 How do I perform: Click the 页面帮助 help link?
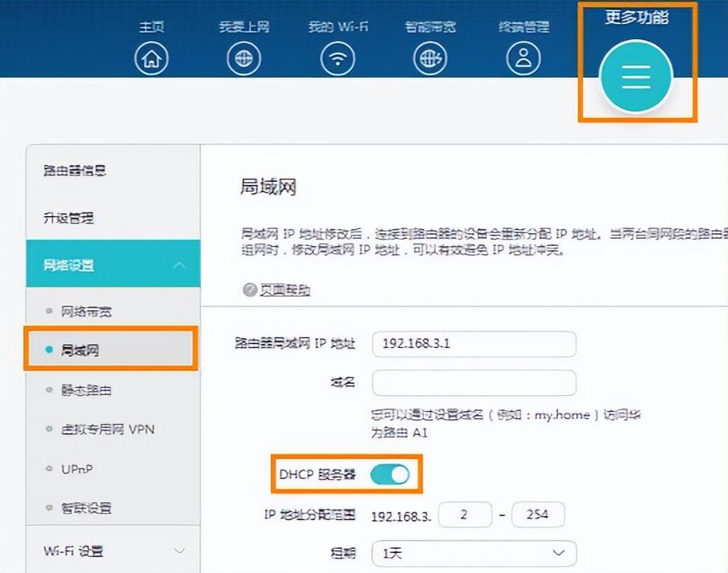click(284, 290)
